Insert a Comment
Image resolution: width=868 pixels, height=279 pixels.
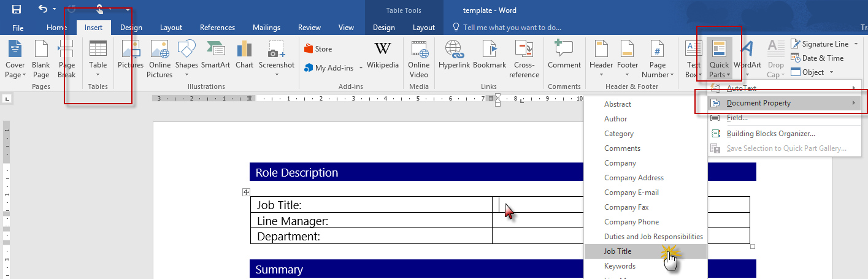coord(564,55)
